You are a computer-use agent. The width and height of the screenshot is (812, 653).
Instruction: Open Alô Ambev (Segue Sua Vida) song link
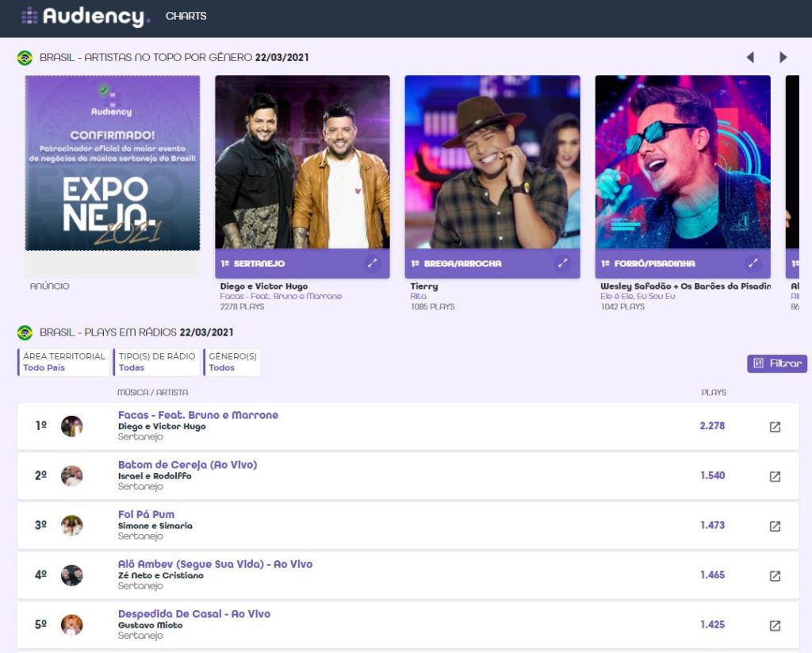pos(215,564)
